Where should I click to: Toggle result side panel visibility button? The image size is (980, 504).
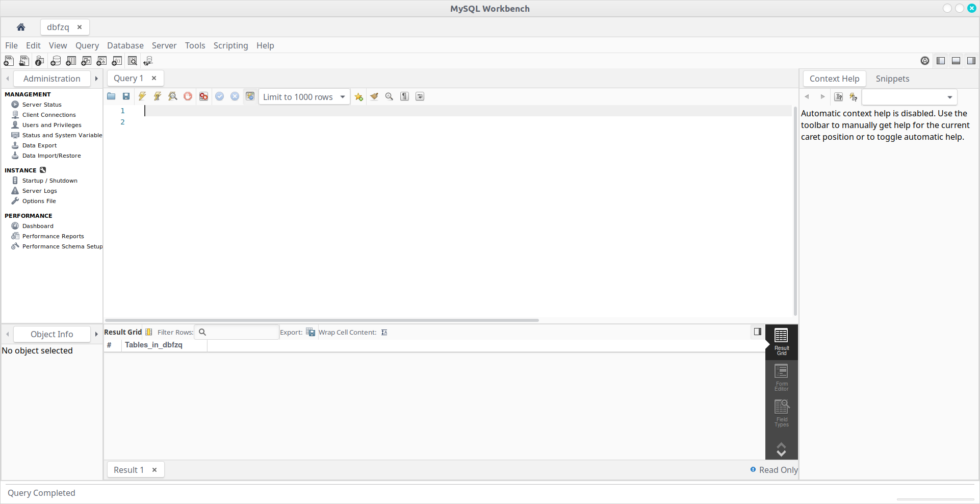coord(758,332)
